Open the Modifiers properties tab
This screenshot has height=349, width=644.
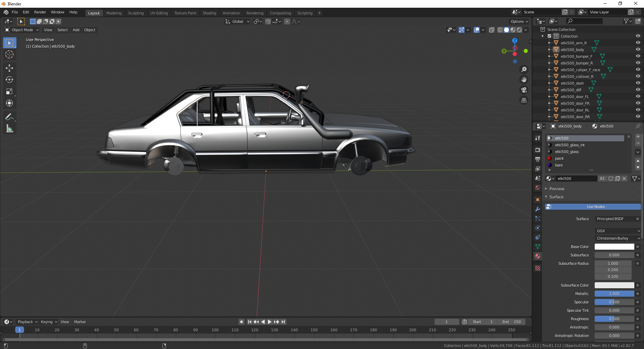(x=538, y=209)
